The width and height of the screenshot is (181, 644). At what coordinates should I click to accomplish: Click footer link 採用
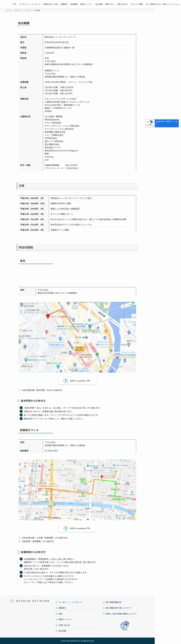pos(60,614)
